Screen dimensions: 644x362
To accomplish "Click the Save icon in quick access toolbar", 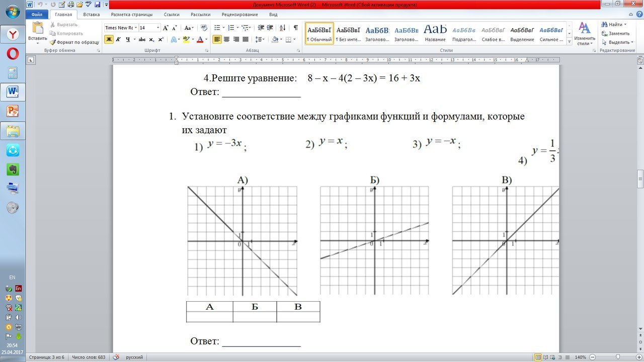I will coord(97,5).
